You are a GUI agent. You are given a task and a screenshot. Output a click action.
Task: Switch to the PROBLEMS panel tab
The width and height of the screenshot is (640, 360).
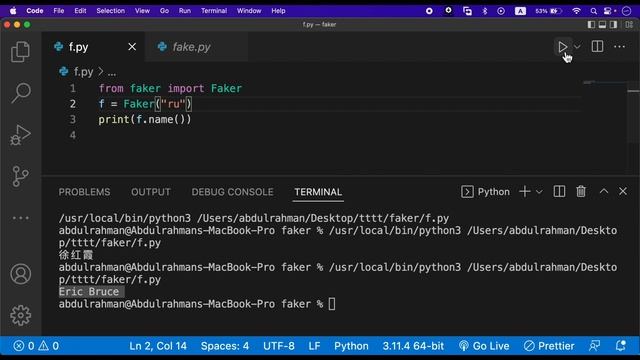84,192
